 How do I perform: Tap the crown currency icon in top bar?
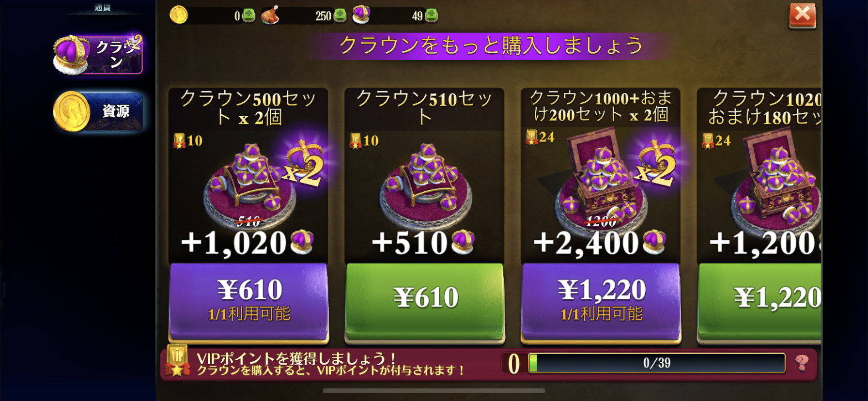(x=361, y=15)
